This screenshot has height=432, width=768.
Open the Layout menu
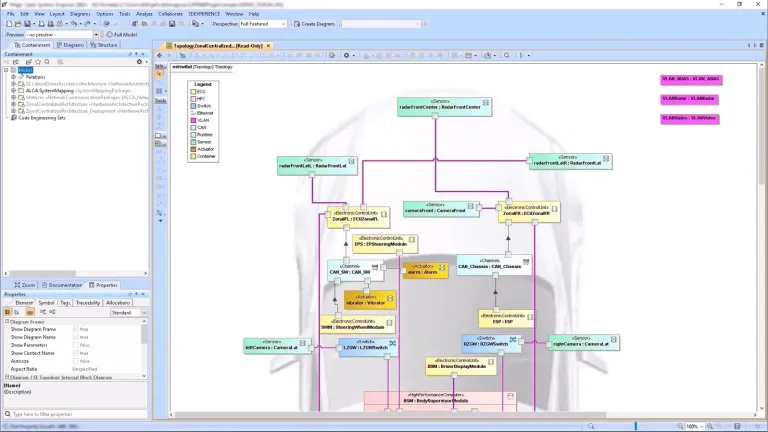click(x=57, y=14)
